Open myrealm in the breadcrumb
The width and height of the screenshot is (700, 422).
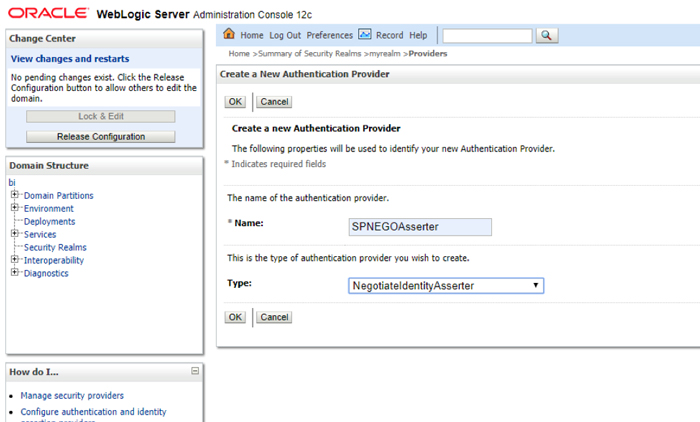(385, 54)
